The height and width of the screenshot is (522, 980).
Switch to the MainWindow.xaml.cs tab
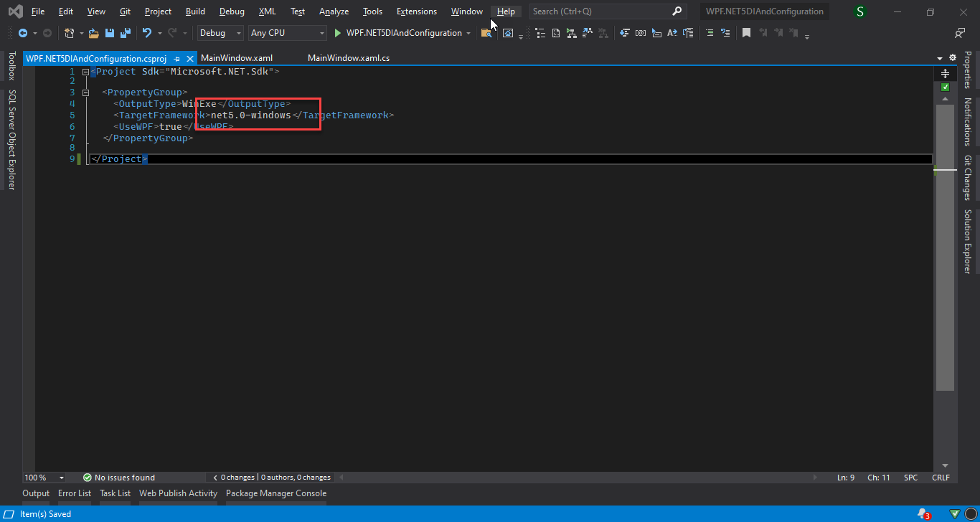349,58
